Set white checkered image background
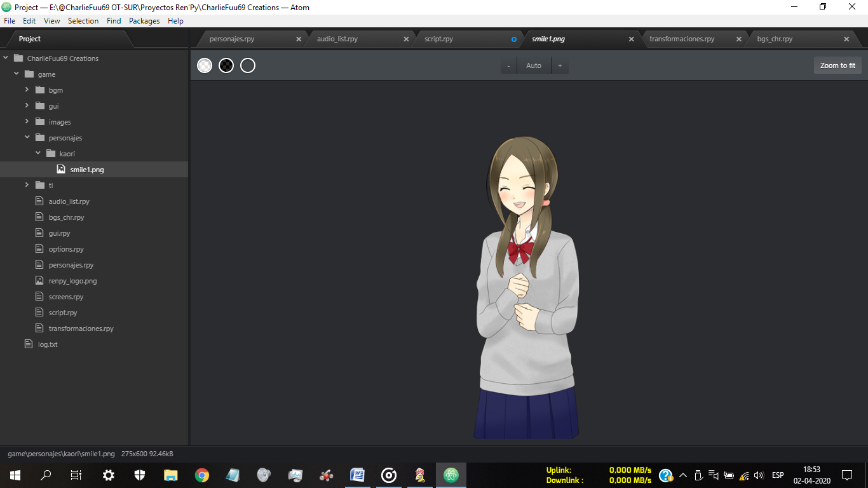 pos(205,65)
